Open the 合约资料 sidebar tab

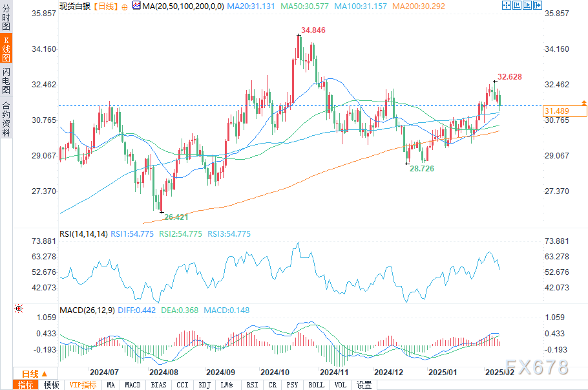pyautogui.click(x=6, y=119)
